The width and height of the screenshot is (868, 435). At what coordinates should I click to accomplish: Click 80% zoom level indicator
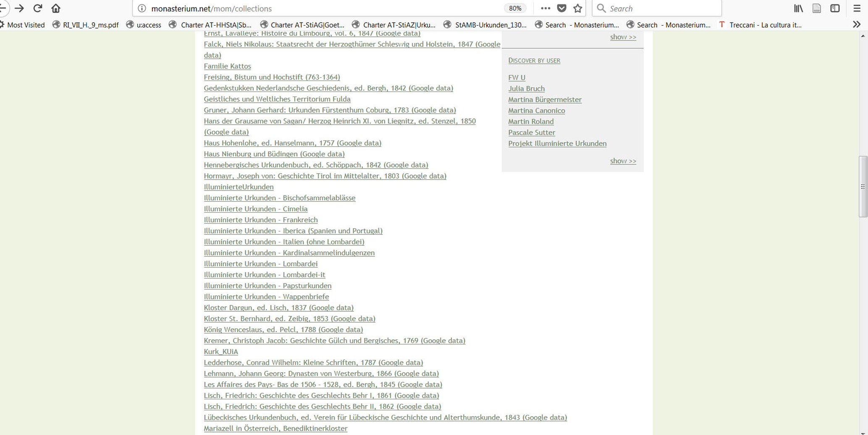[515, 8]
